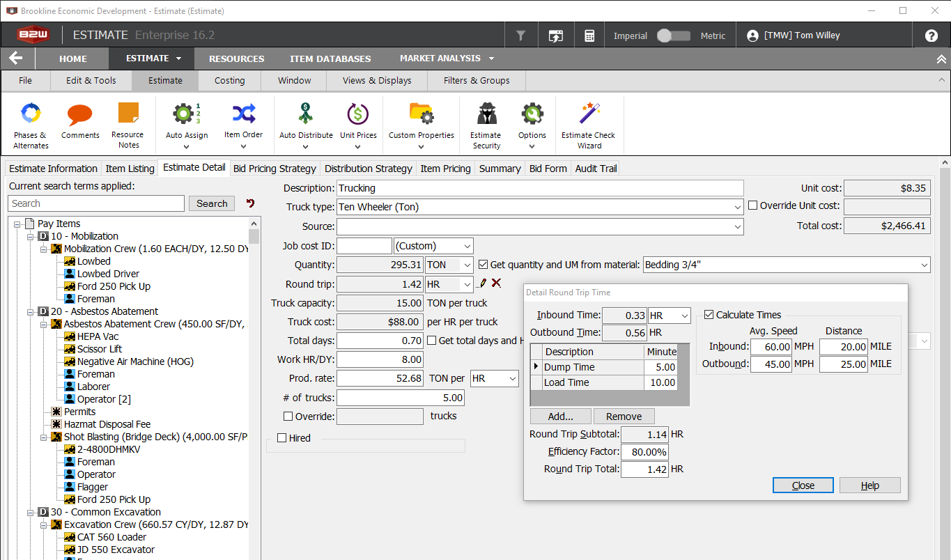
Task: Reset search with the red undo arrow
Action: (x=250, y=203)
